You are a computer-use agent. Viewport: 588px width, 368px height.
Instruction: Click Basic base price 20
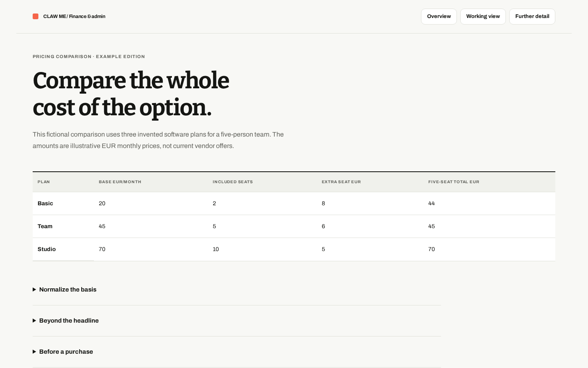(x=102, y=203)
